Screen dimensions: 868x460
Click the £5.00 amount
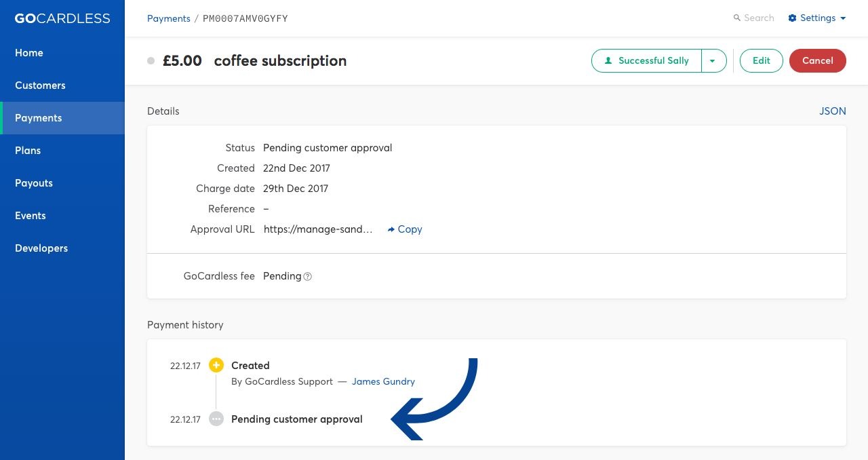pos(182,60)
